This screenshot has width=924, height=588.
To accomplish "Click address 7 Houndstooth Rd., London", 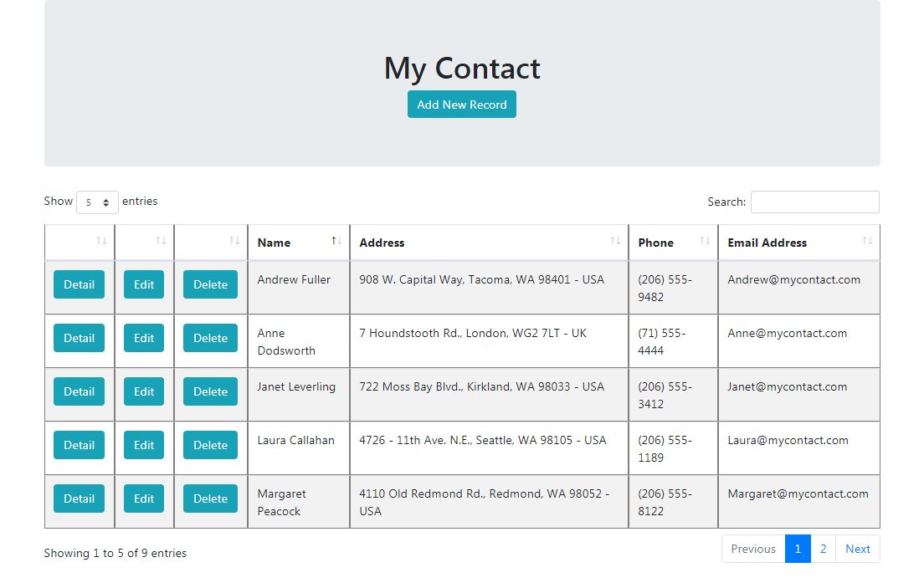I will coord(473,334).
